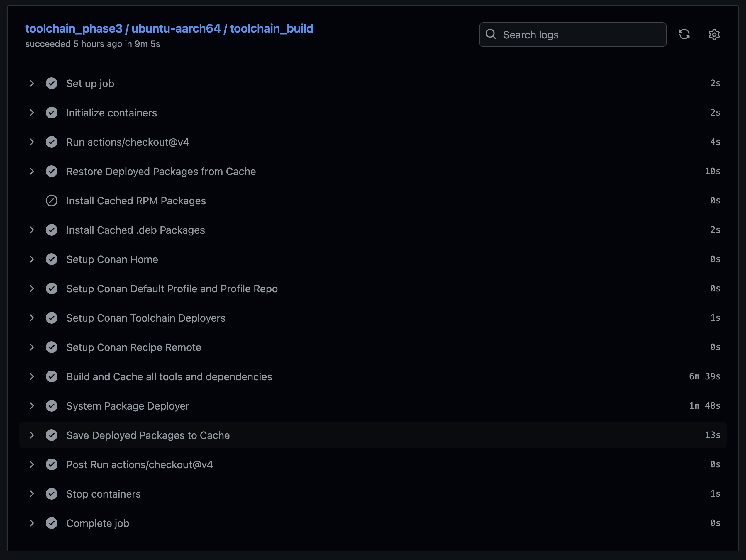The height and width of the screenshot is (560, 746).
Task: Open the log settings gear menu
Action: coord(714,34)
